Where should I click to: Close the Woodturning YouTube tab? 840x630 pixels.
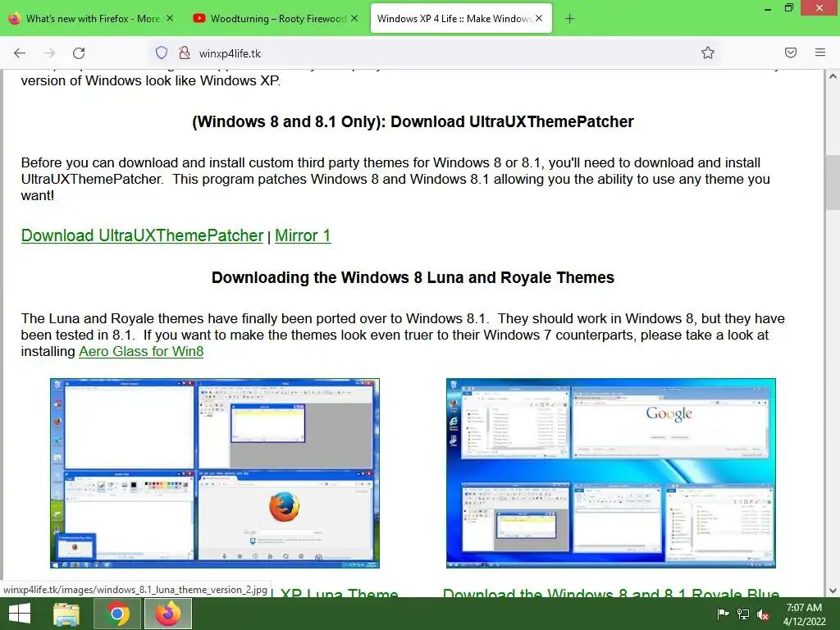click(x=354, y=18)
